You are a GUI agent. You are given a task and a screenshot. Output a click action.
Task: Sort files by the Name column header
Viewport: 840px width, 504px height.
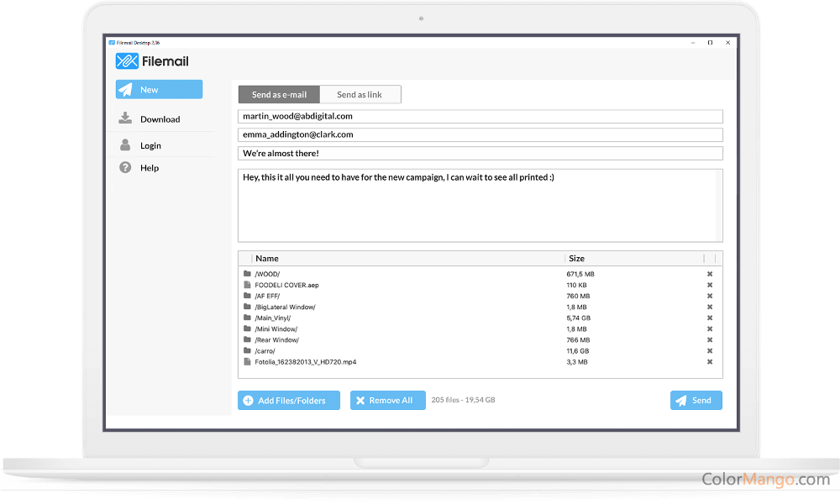(267, 258)
